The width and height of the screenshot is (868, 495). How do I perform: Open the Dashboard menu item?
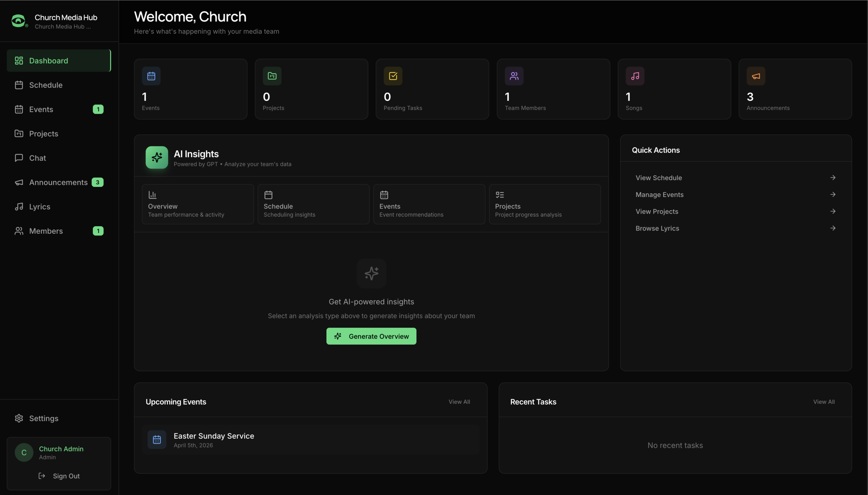[59, 60]
